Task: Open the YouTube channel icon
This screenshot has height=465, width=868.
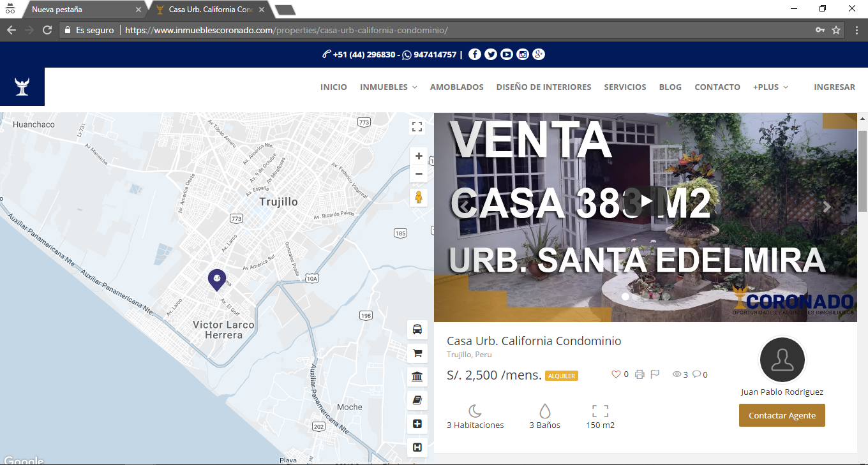Action: pyautogui.click(x=507, y=54)
